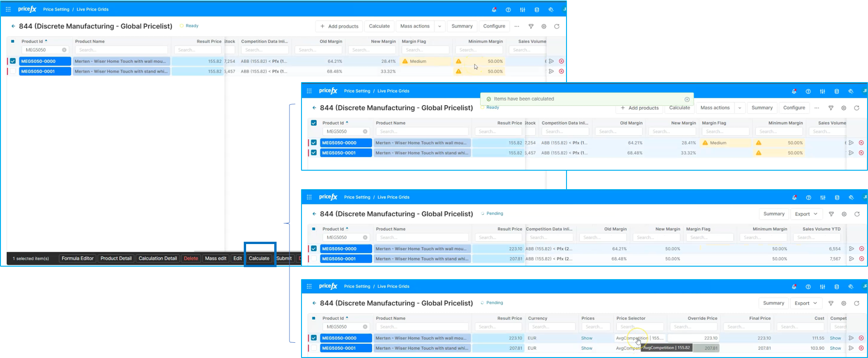This screenshot has width=868, height=358.
Task: Choose Calculate in the selected-items bar
Action: click(x=259, y=258)
